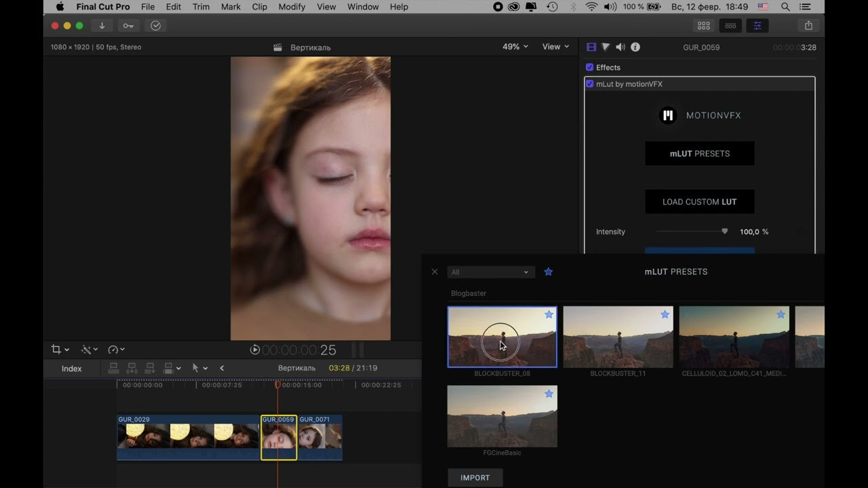Open the All category dropdown in presets

pyautogui.click(x=490, y=272)
